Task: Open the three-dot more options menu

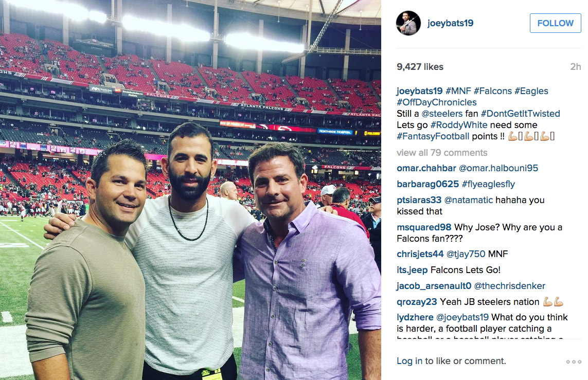Action: click(574, 361)
